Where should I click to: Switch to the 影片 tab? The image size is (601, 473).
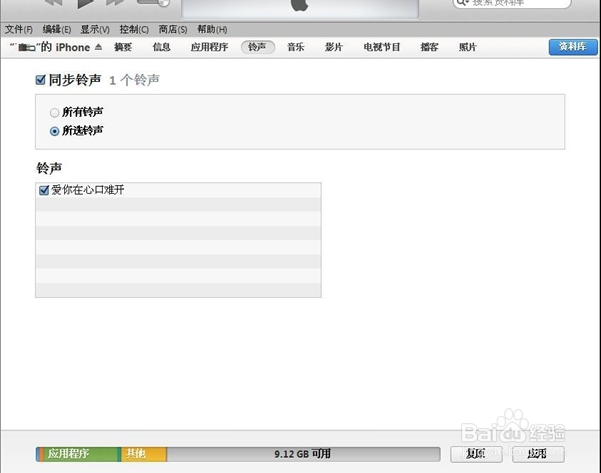333,47
